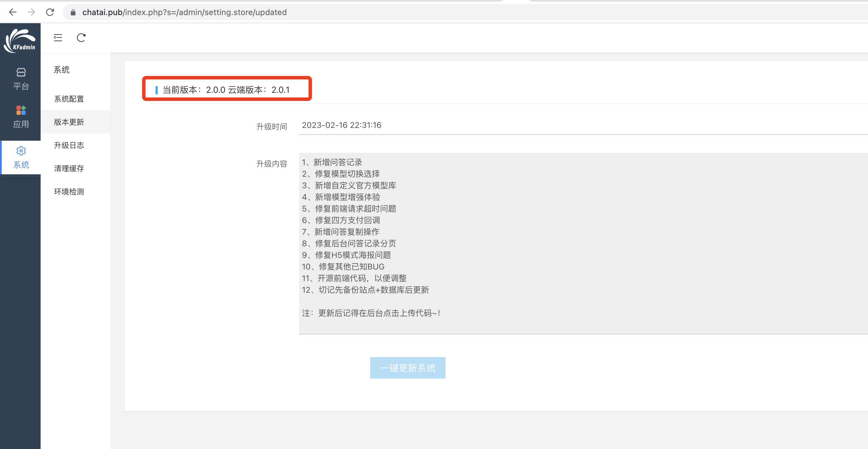This screenshot has height=449, width=868.
Task: Click the line 6、修复四方支付回调
Action: 341,220
